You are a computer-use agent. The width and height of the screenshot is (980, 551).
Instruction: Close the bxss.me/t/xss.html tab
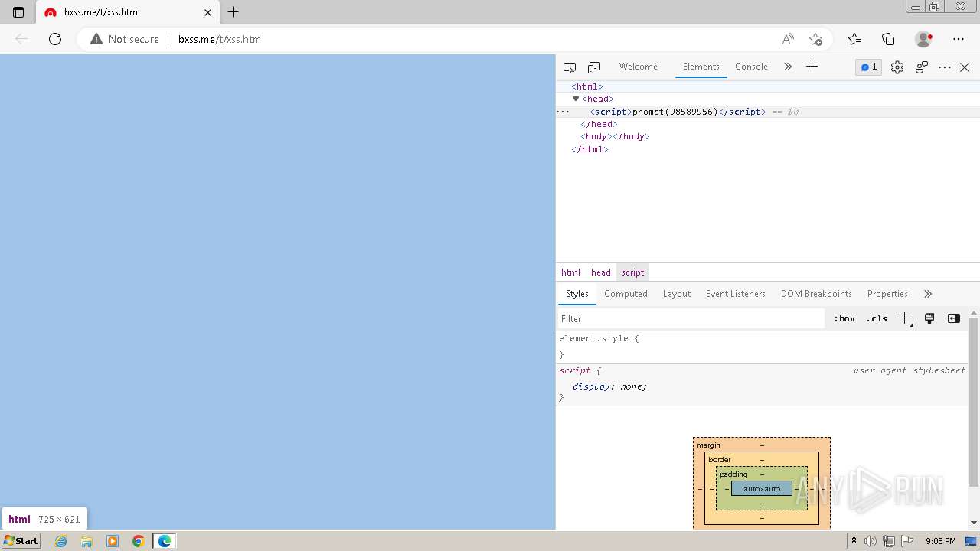pos(207,12)
